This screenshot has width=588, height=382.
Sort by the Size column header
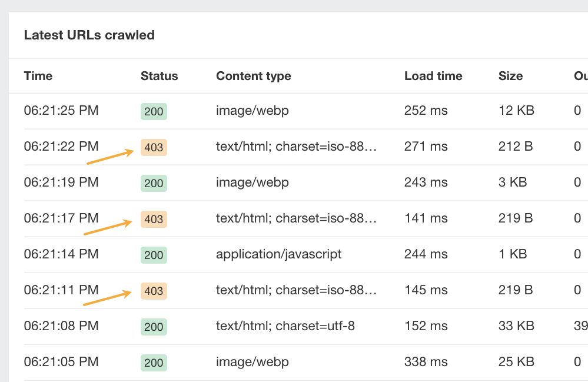[510, 76]
